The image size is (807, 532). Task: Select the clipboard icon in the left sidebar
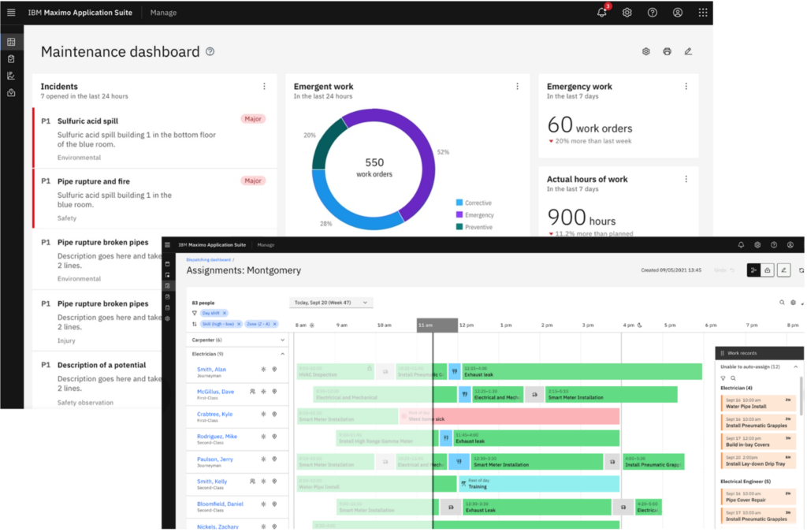(x=11, y=58)
